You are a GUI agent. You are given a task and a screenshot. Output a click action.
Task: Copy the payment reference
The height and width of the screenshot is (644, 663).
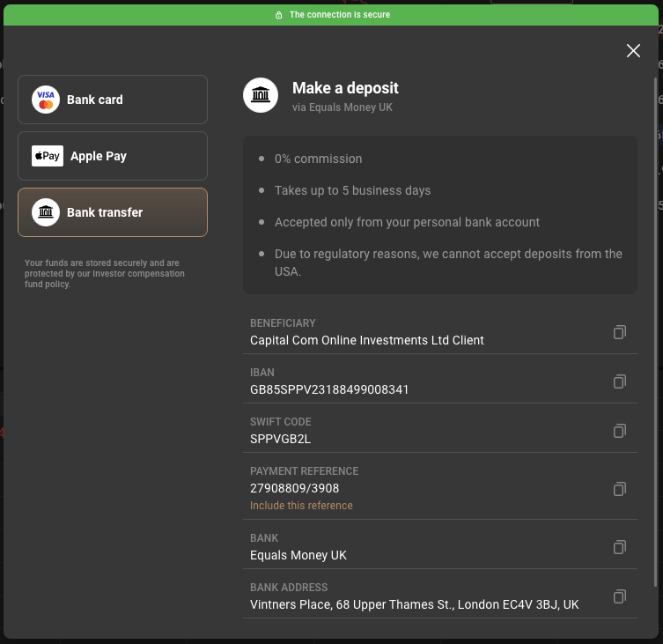[620, 489]
